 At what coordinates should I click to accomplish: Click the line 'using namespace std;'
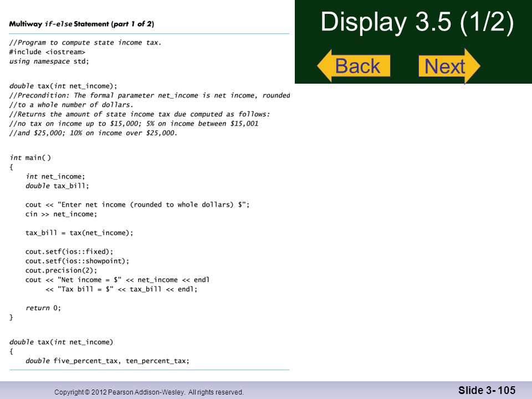tap(49, 62)
